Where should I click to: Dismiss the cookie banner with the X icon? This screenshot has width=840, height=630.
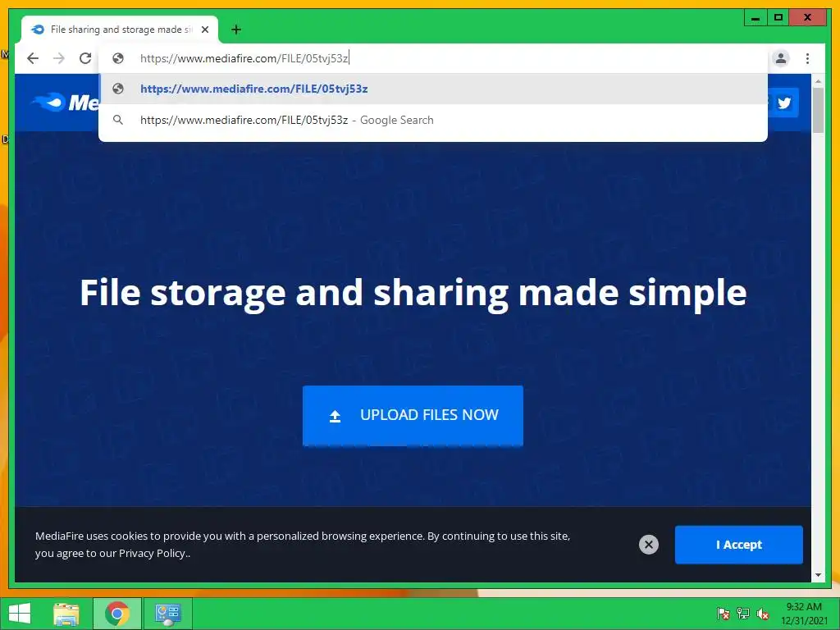[x=648, y=545]
